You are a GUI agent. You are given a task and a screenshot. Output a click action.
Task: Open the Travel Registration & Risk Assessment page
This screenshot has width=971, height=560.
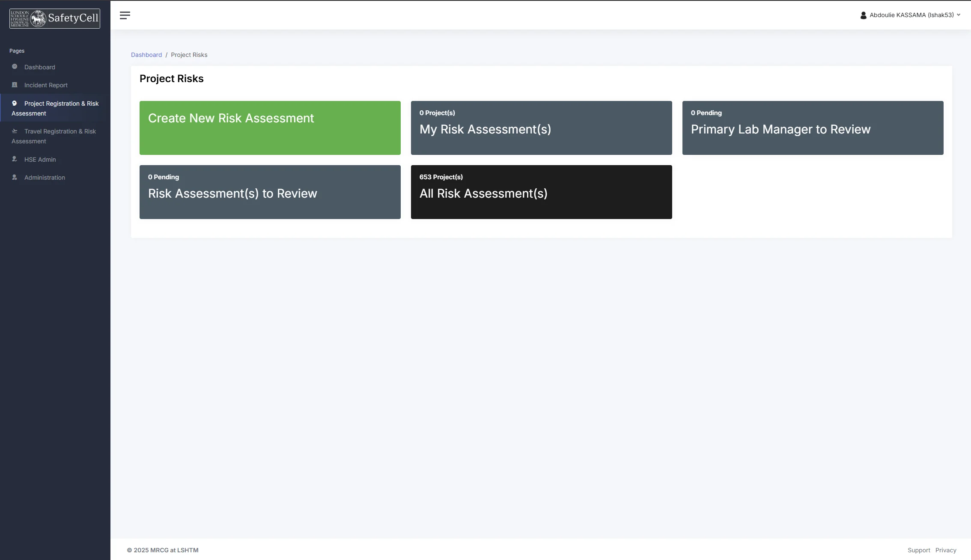(54, 136)
